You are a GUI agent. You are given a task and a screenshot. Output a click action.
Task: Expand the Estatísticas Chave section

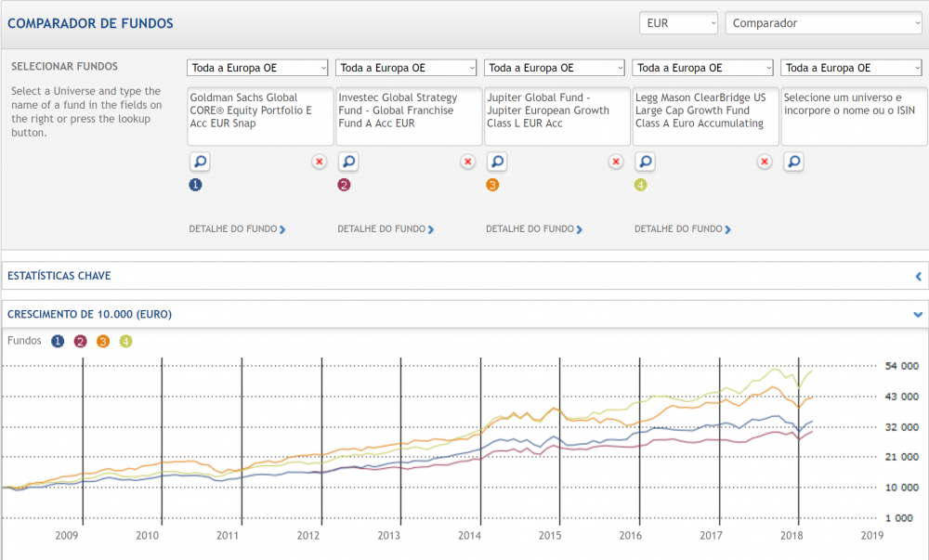(918, 276)
